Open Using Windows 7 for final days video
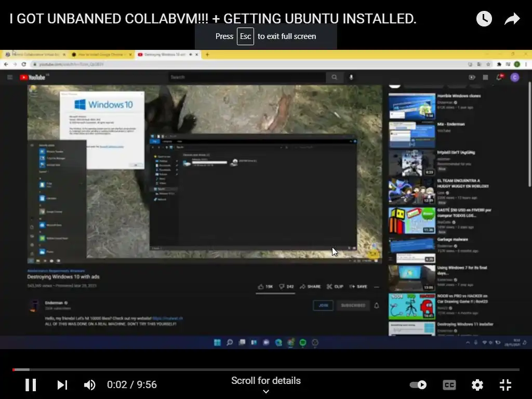Screen dimensions: 532x399 click(x=412, y=278)
